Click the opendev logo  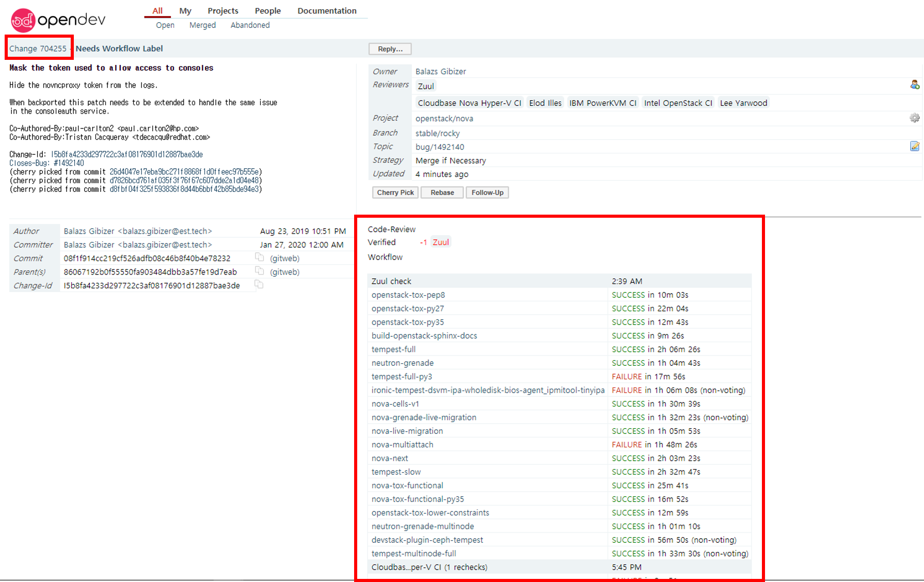pos(58,20)
